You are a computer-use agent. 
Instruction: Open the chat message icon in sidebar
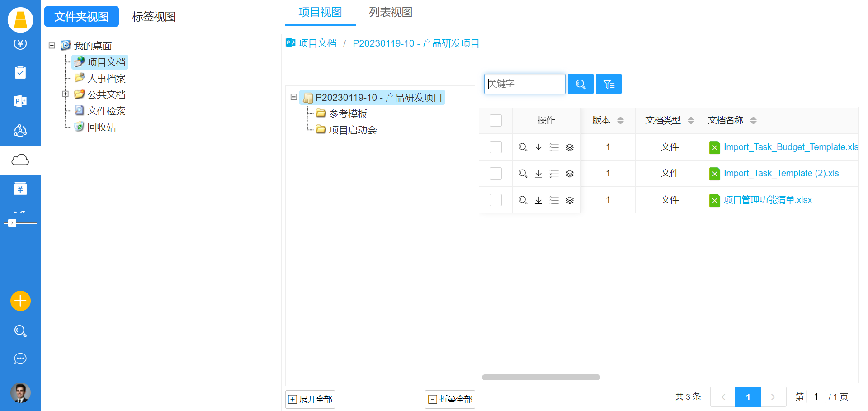20,359
